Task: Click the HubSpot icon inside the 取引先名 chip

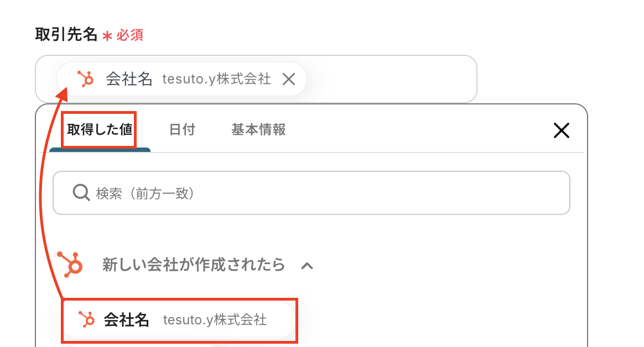Action: coord(85,79)
